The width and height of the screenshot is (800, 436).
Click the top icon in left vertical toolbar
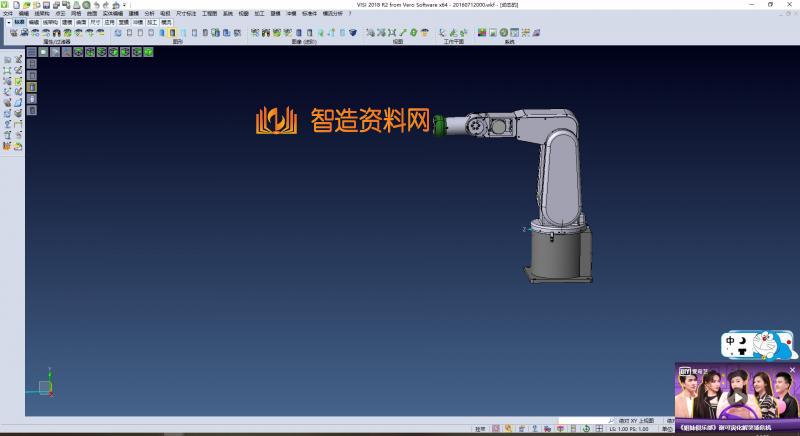coord(7,59)
